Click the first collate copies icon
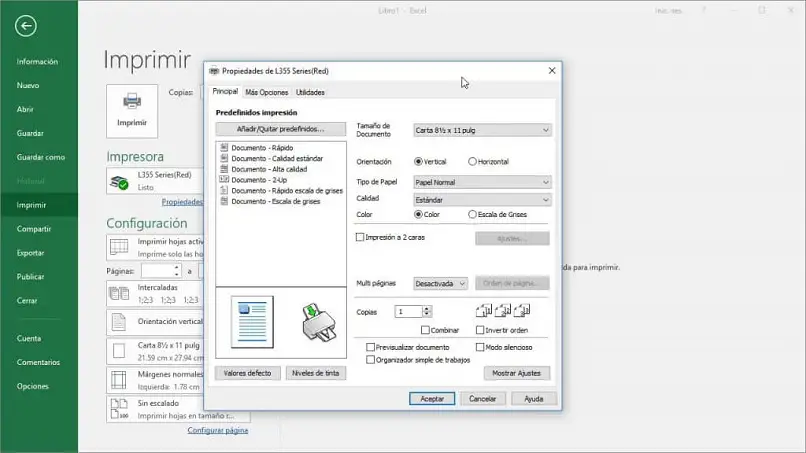 click(484, 310)
